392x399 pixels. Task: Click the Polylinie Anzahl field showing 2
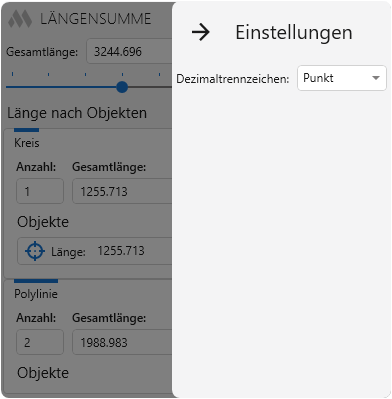tap(40, 342)
